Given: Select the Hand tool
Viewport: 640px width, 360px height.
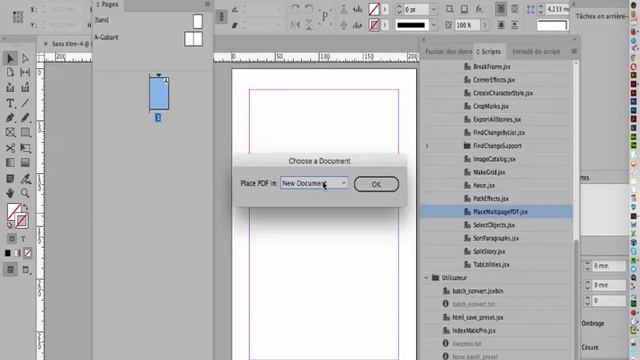Looking at the screenshot, I should [10, 193].
